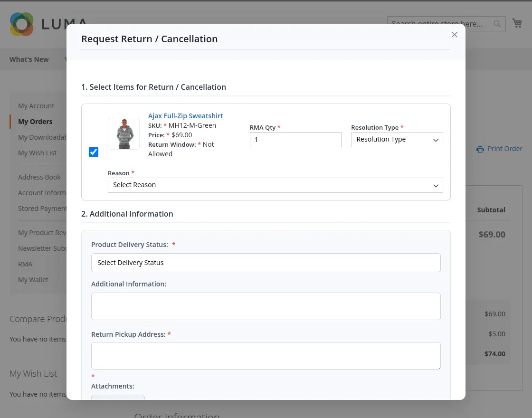Open the What's New menu item
Image resolution: width=532 pixels, height=418 pixels.
[29, 59]
